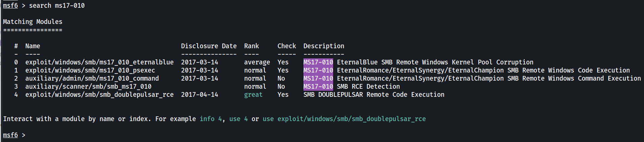
Task: Click the green 'great' rank value
Action: 253,95
